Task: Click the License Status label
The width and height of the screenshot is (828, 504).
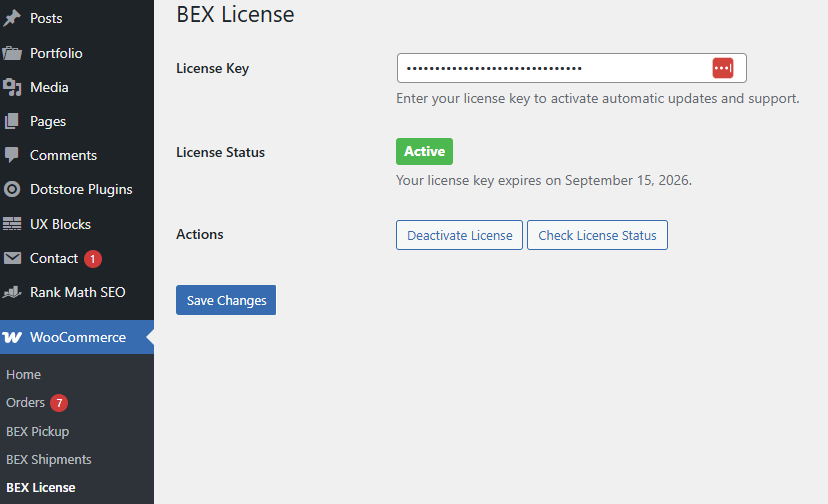Action: [x=220, y=152]
